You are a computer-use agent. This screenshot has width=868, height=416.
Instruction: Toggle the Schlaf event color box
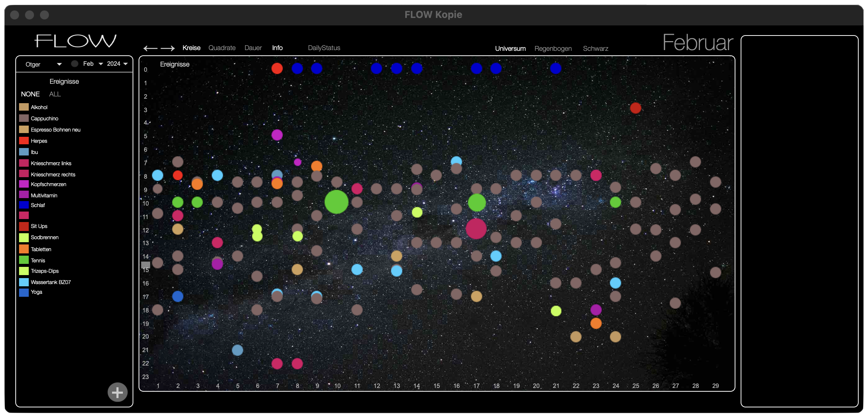click(x=24, y=205)
